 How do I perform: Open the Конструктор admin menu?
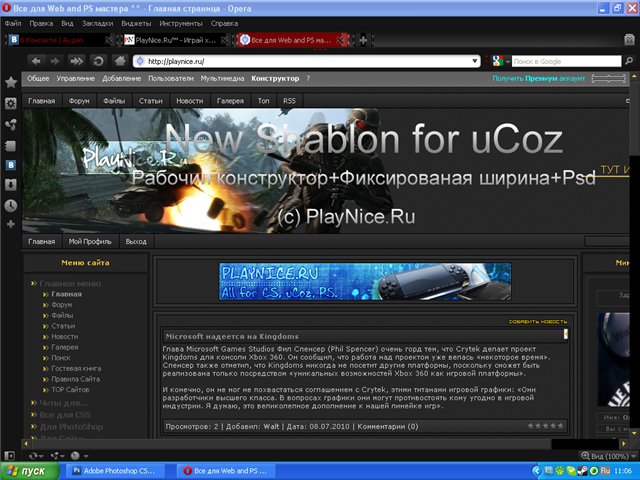tap(275, 78)
